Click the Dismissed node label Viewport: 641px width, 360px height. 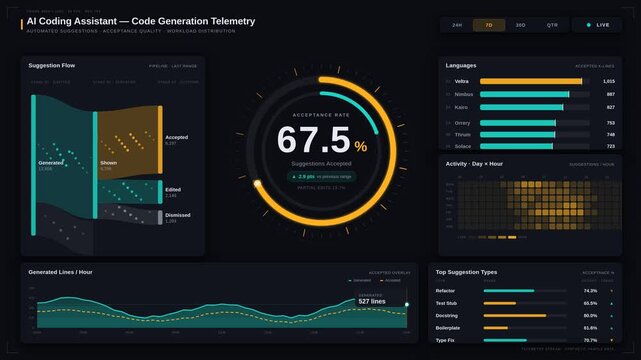coord(178,215)
